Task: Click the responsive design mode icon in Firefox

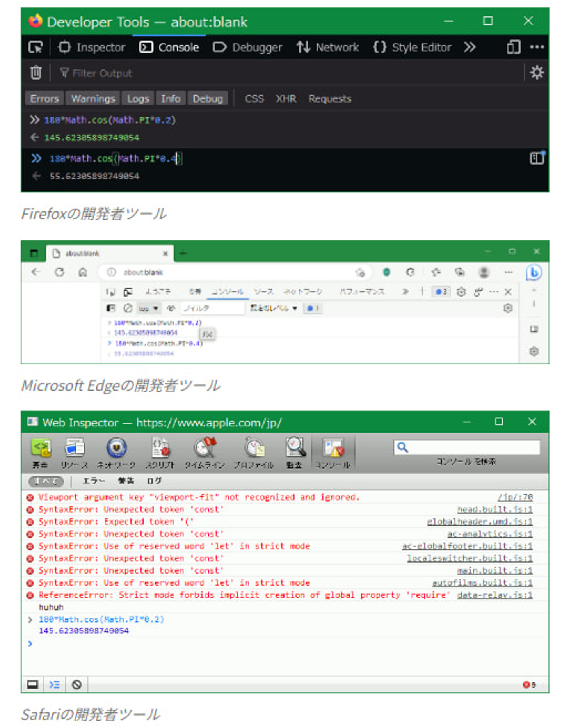Action: coord(513,48)
